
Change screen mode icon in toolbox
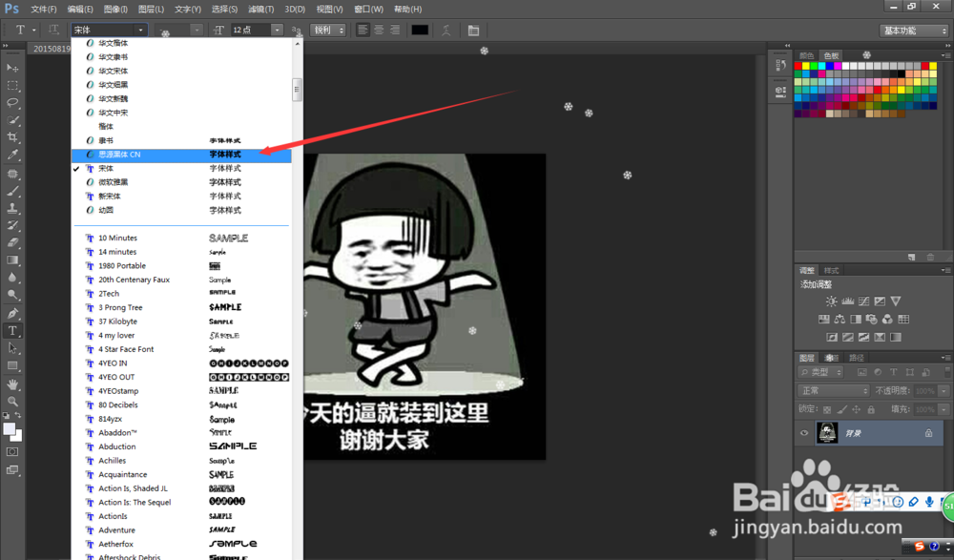[12, 470]
